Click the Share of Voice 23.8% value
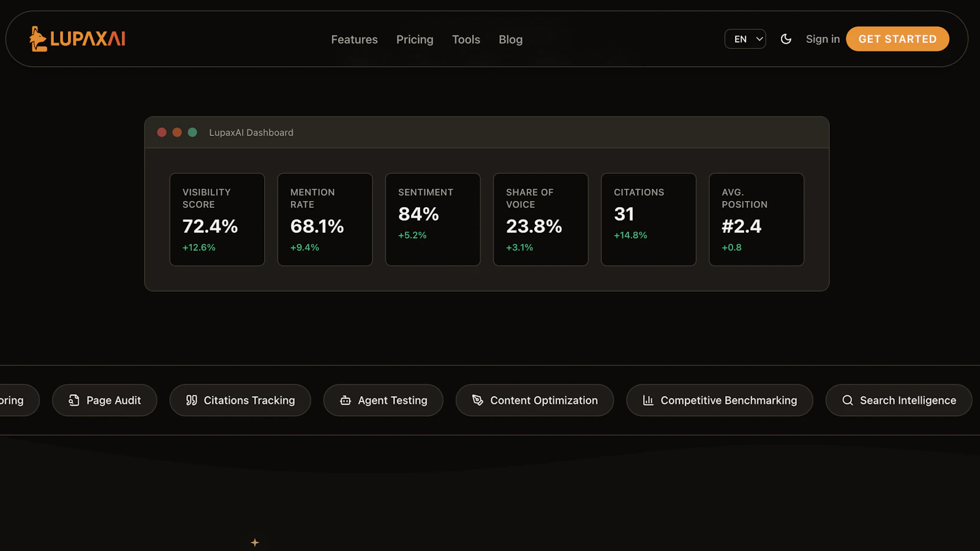This screenshot has width=980, height=551. (534, 226)
